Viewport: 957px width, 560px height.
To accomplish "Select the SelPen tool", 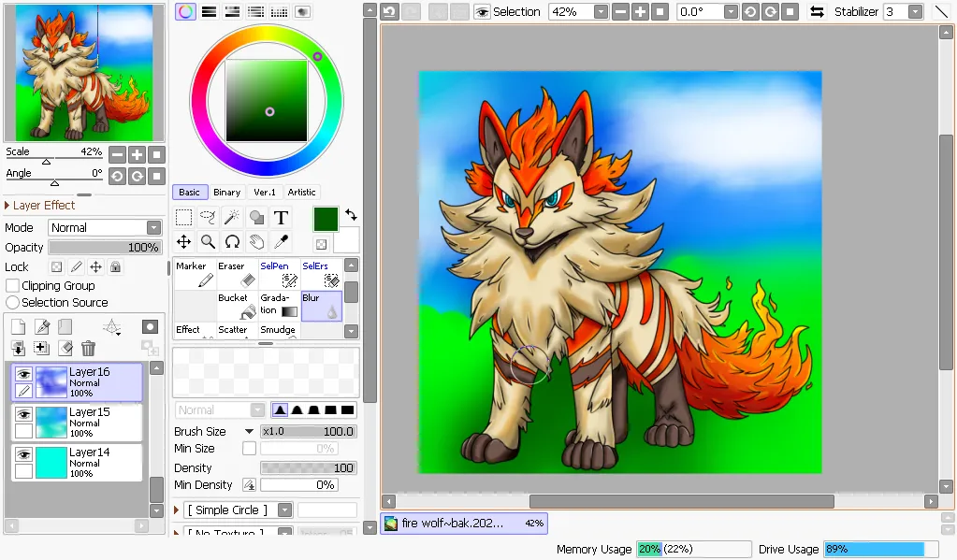I will [x=279, y=274].
